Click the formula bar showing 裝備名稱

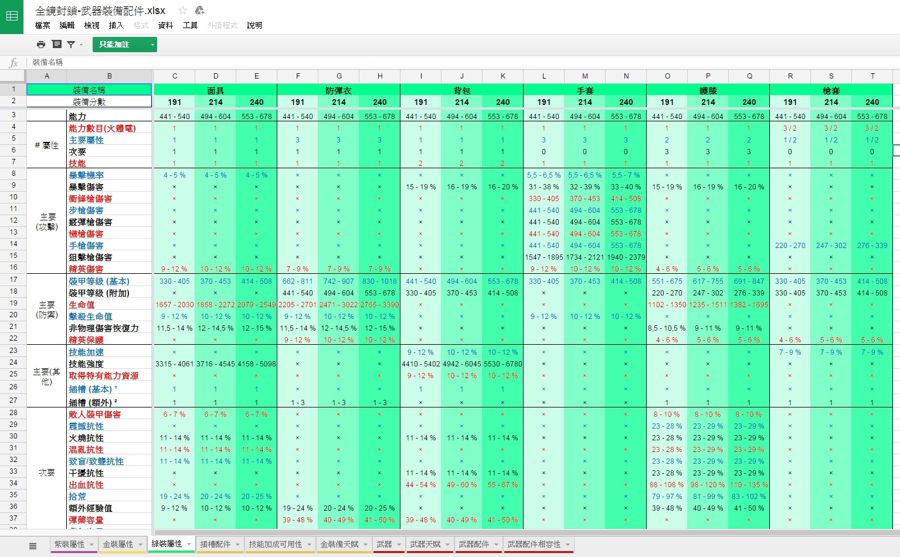pyautogui.click(x=465, y=62)
